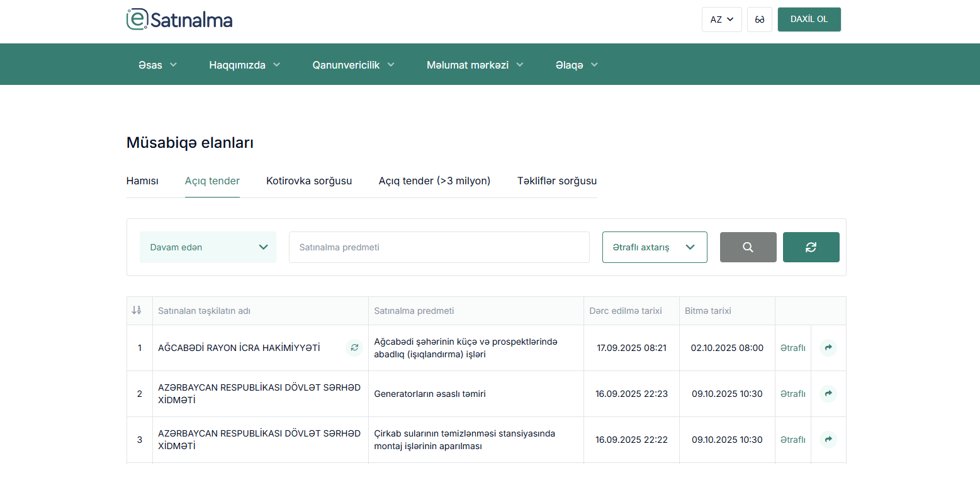
Task: Click refresh icon beside AĞCABƏDİ RAYON İCRA HAKİMİYYƏTİ
Action: pyautogui.click(x=354, y=348)
